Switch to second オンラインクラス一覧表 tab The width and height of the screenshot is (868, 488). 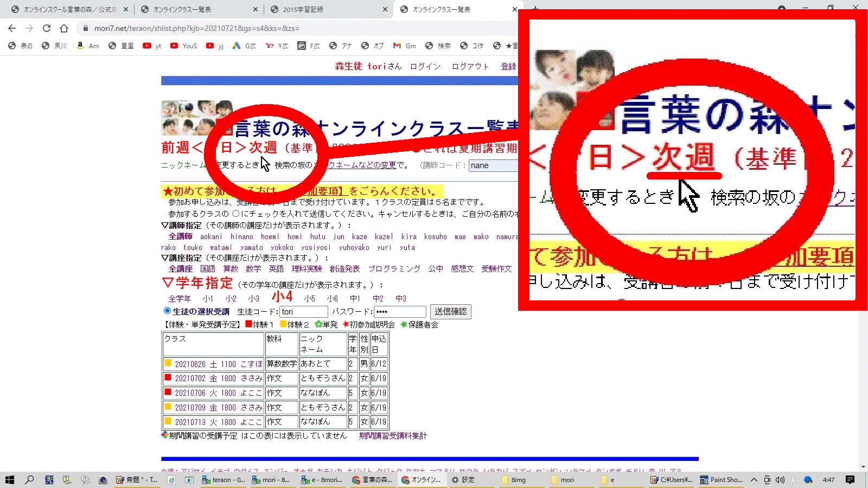[x=458, y=9]
